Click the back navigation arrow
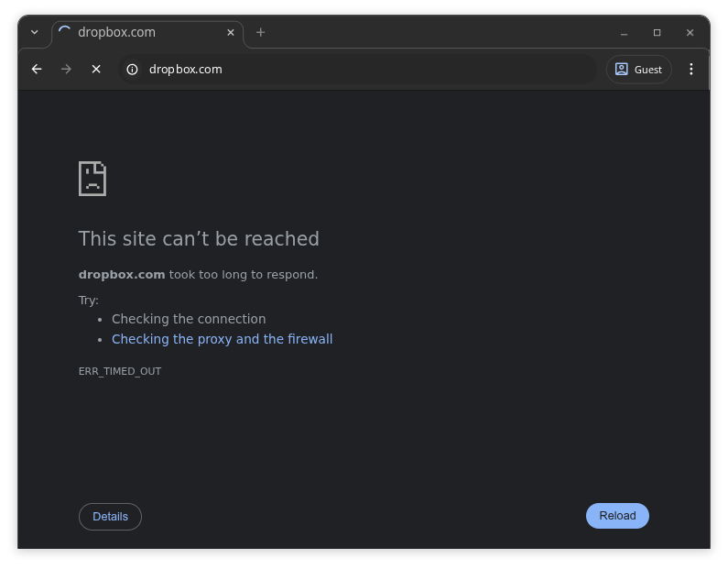This screenshot has width=728, height=569. click(x=37, y=70)
